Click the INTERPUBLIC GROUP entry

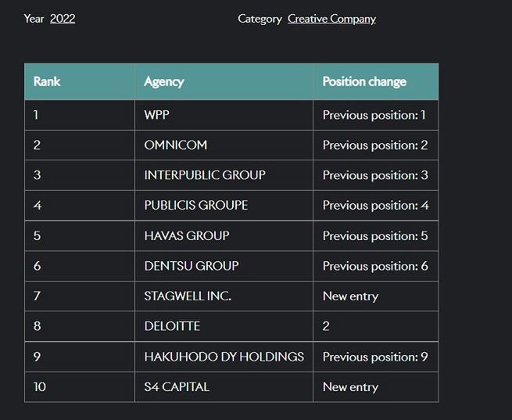point(205,175)
